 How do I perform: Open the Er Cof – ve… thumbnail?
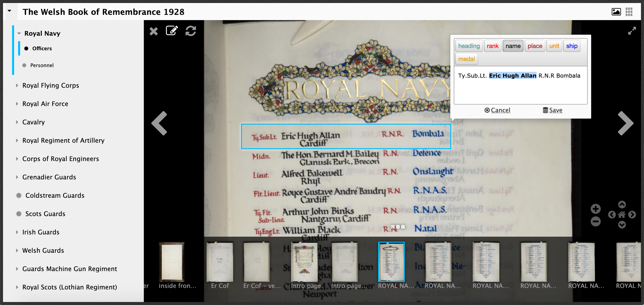point(257,262)
